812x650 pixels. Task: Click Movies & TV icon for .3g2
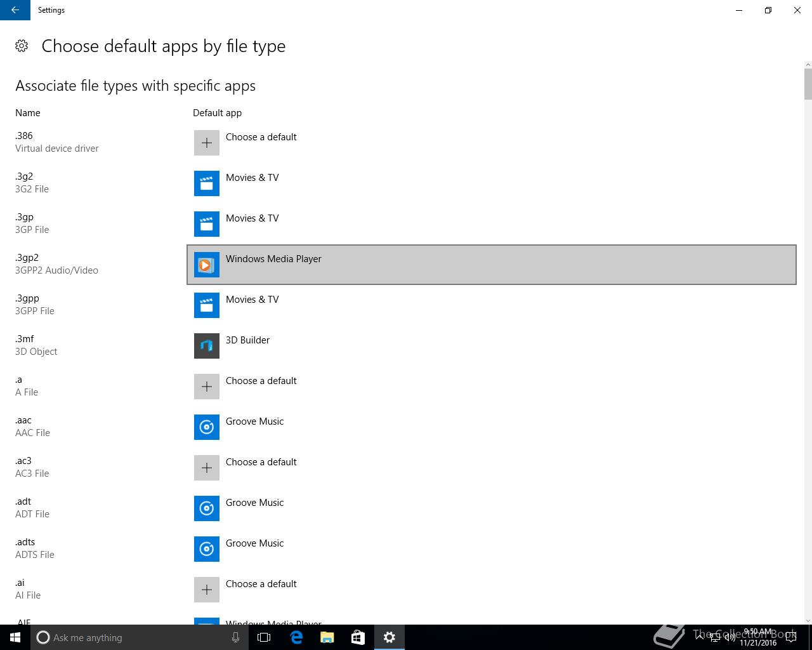point(207,183)
